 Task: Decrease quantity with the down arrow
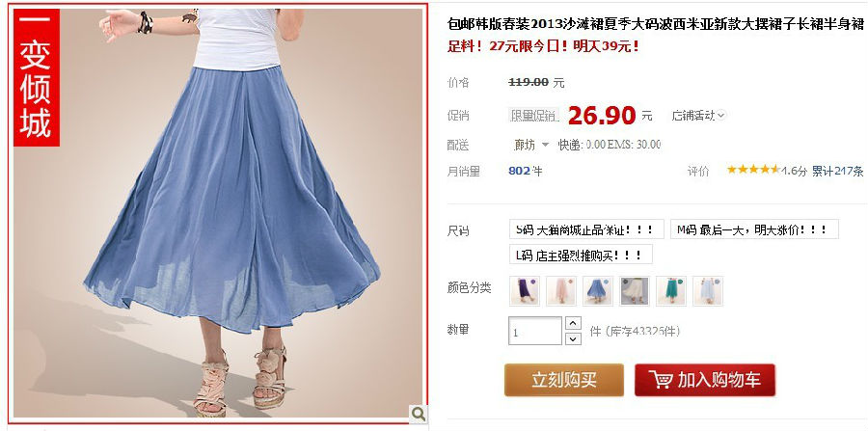[573, 338]
